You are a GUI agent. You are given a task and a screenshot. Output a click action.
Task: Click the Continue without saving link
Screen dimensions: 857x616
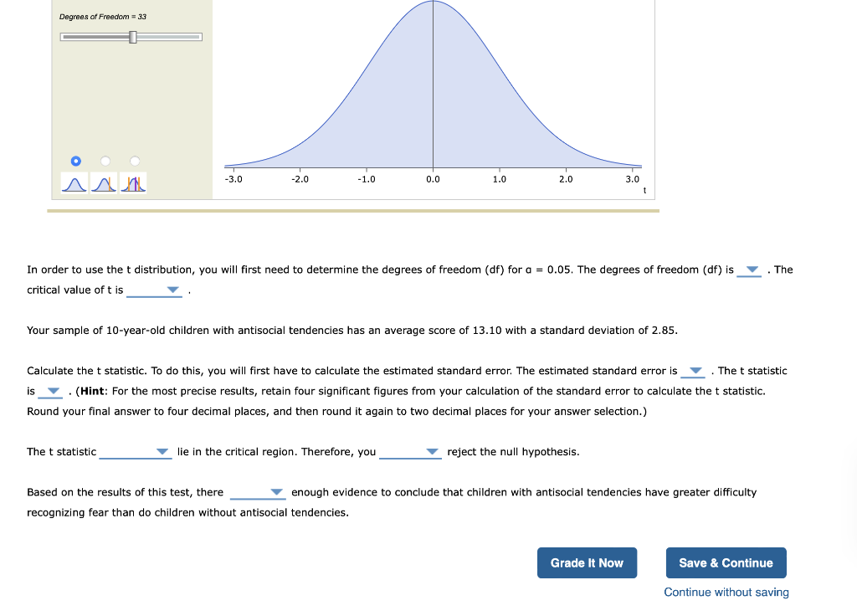(x=726, y=592)
